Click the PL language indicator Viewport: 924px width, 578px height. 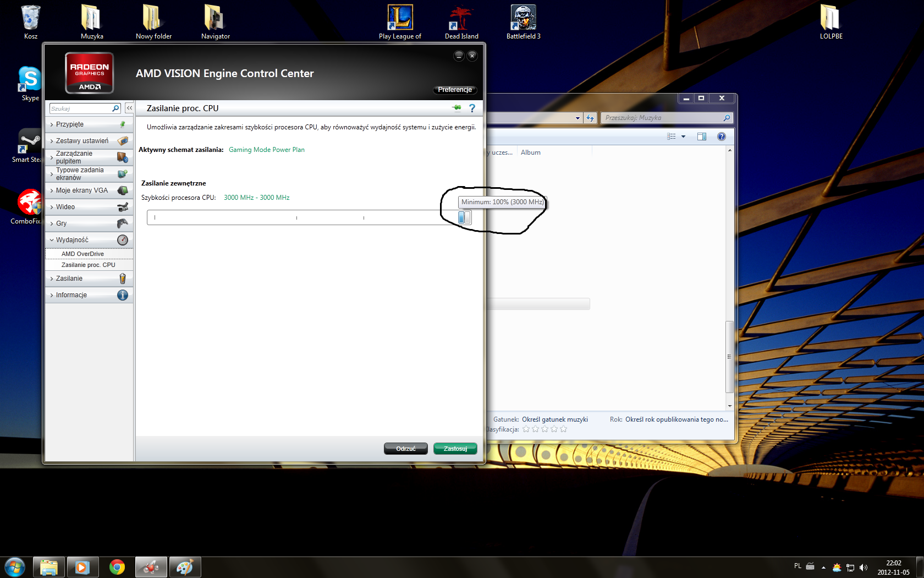[798, 566]
